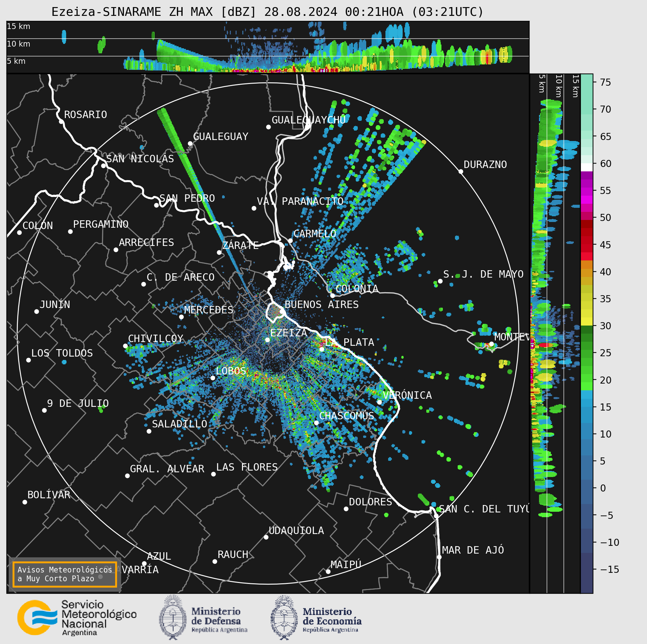
Task: Click the 9 DE JULIO label
Action: 78,403
